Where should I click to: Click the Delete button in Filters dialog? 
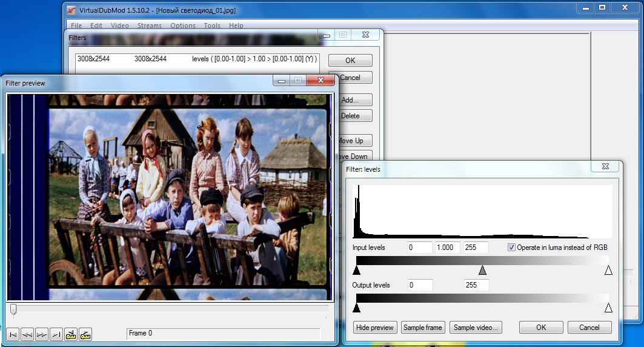(350, 116)
